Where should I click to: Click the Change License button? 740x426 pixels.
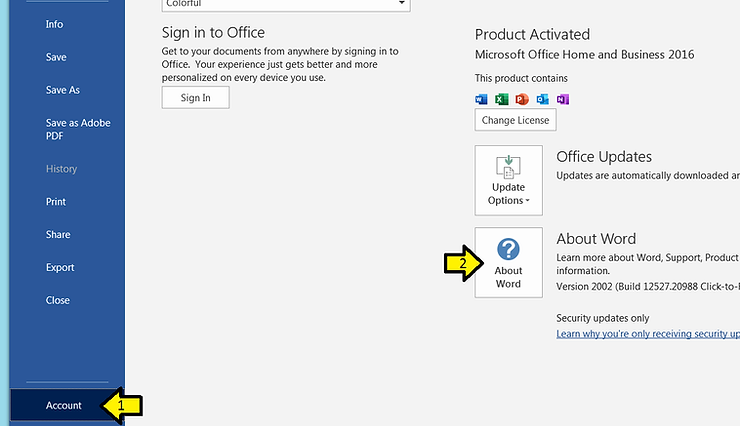515,120
